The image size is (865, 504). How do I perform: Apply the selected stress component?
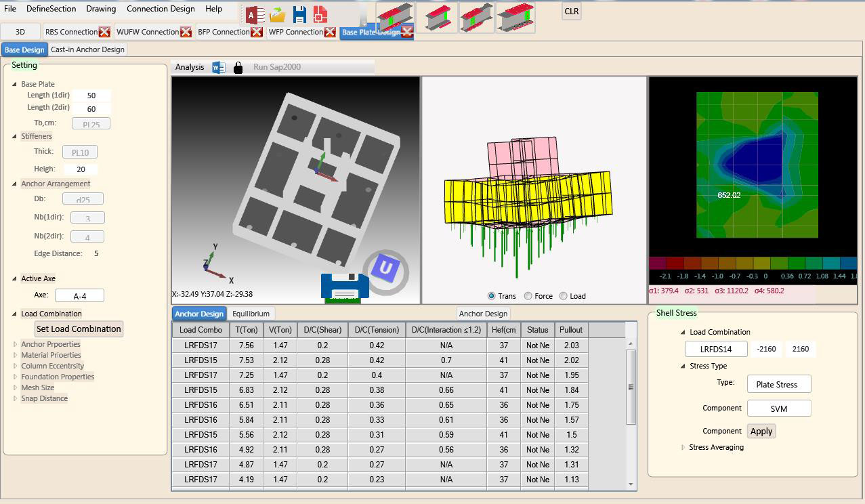pos(761,431)
